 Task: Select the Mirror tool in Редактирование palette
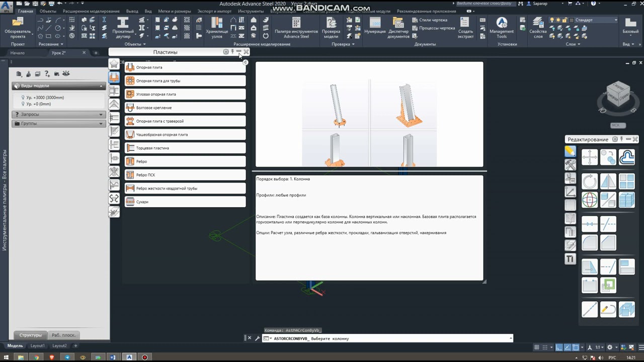point(608,181)
